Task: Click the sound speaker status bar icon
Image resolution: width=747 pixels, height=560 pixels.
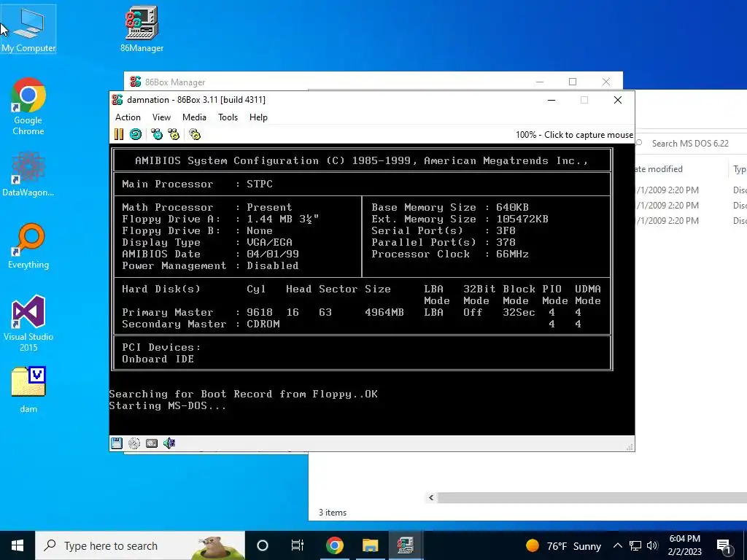Action: point(169,443)
